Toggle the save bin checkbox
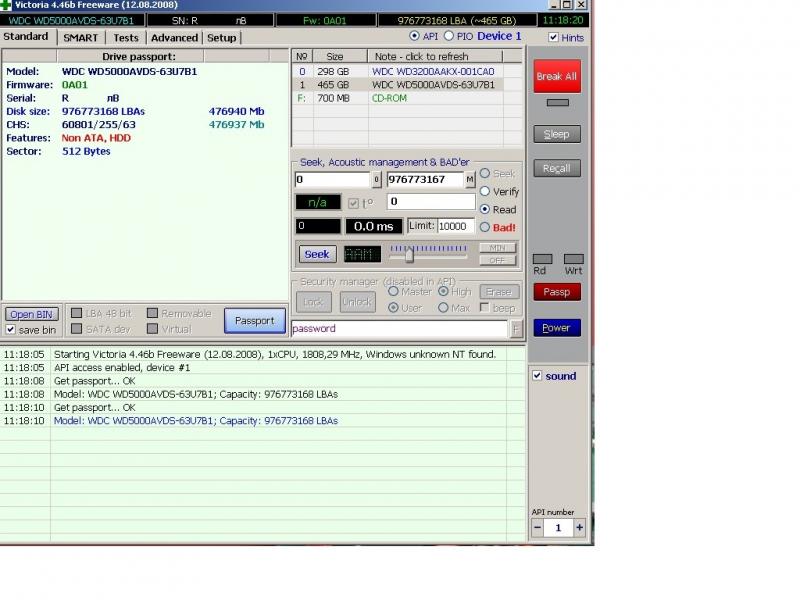 (x=11, y=330)
